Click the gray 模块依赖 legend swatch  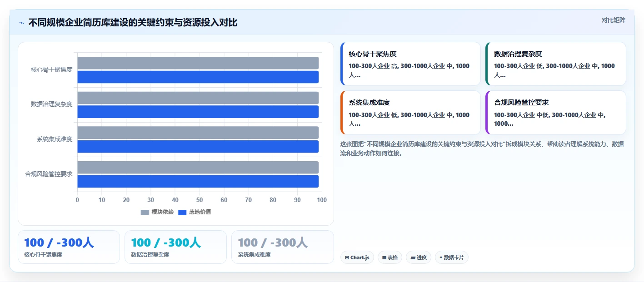click(145, 212)
